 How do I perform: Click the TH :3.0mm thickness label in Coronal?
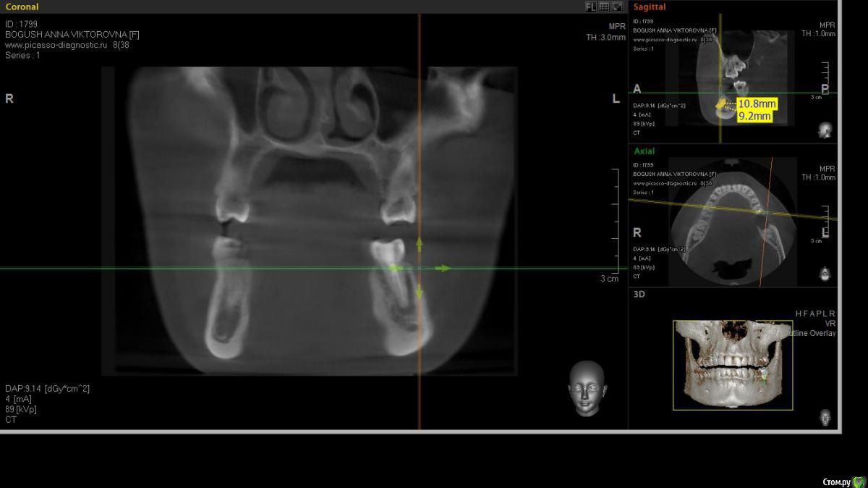pyautogui.click(x=605, y=38)
